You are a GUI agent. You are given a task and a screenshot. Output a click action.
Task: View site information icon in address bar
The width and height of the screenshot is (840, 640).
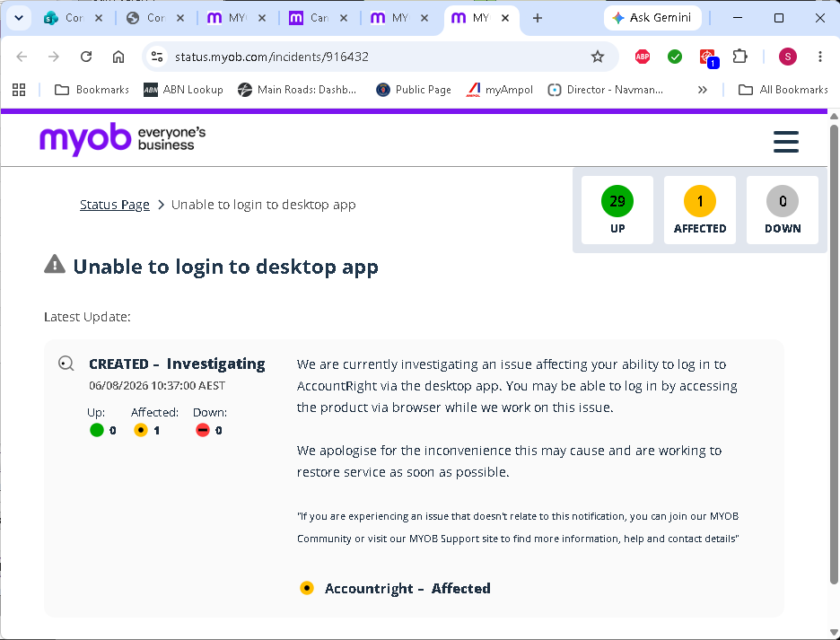pyautogui.click(x=157, y=57)
